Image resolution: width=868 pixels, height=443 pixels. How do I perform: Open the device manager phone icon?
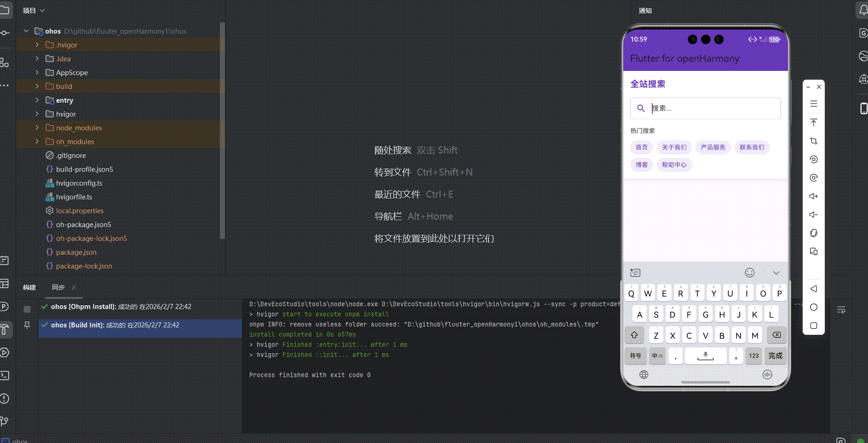click(863, 108)
